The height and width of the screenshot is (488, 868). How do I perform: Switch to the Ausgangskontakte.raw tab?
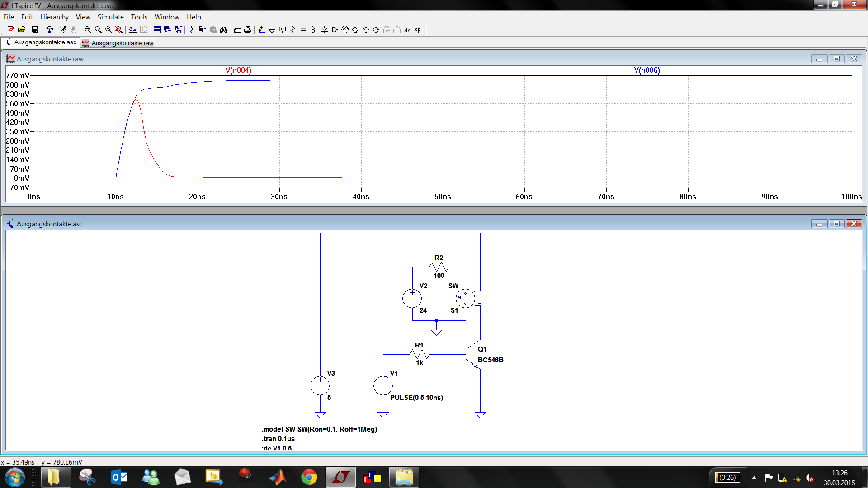tap(118, 43)
